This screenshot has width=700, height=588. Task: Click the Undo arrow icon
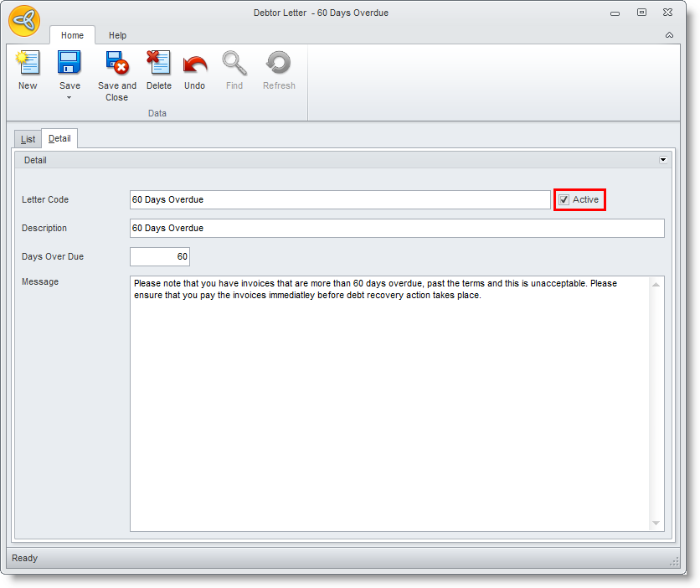(194, 64)
